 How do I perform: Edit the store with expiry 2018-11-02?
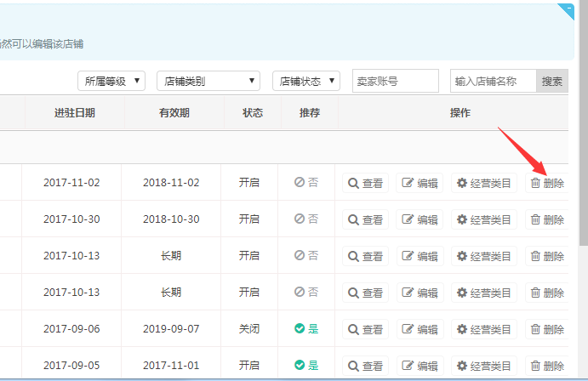(420, 183)
